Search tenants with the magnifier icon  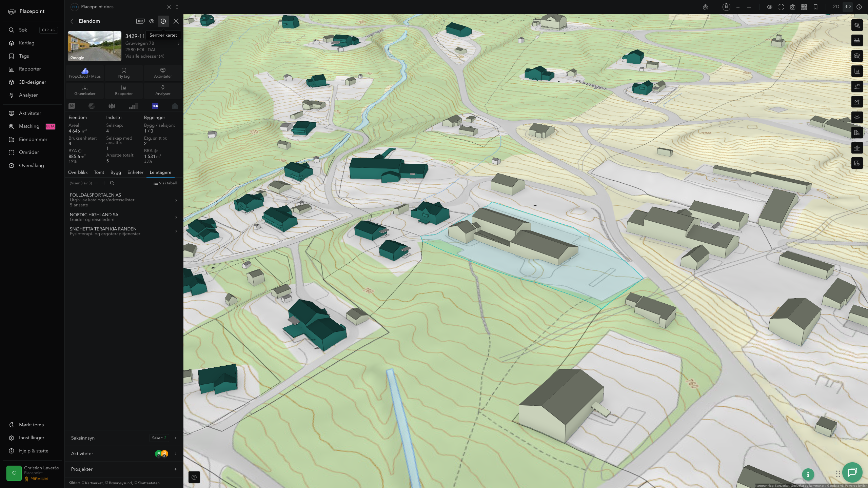[112, 183]
